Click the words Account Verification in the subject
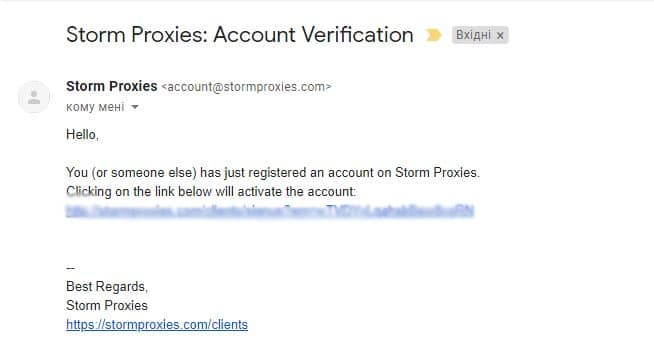The height and width of the screenshot is (364, 654). [x=314, y=35]
